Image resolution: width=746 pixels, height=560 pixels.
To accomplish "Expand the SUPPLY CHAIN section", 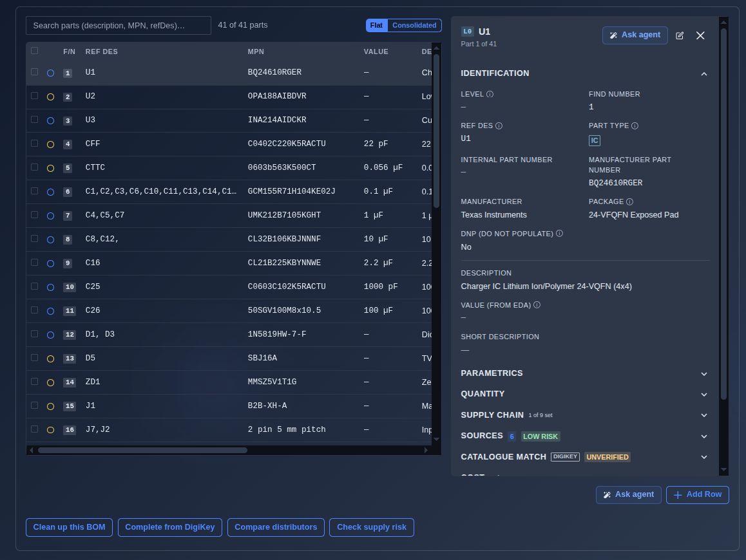I will pyautogui.click(x=704, y=415).
